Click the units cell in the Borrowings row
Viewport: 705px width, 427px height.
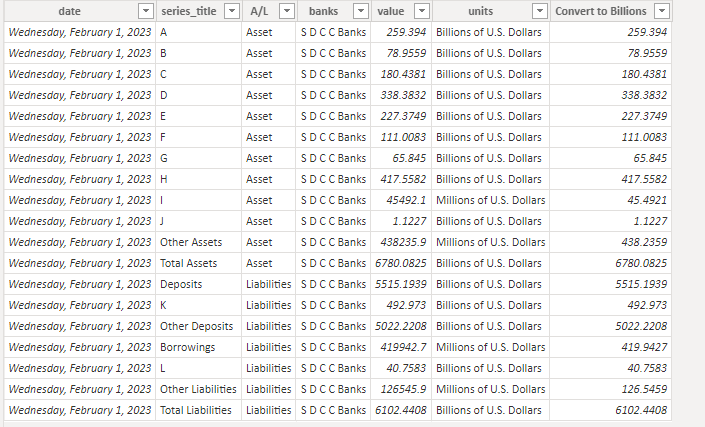[491, 347]
